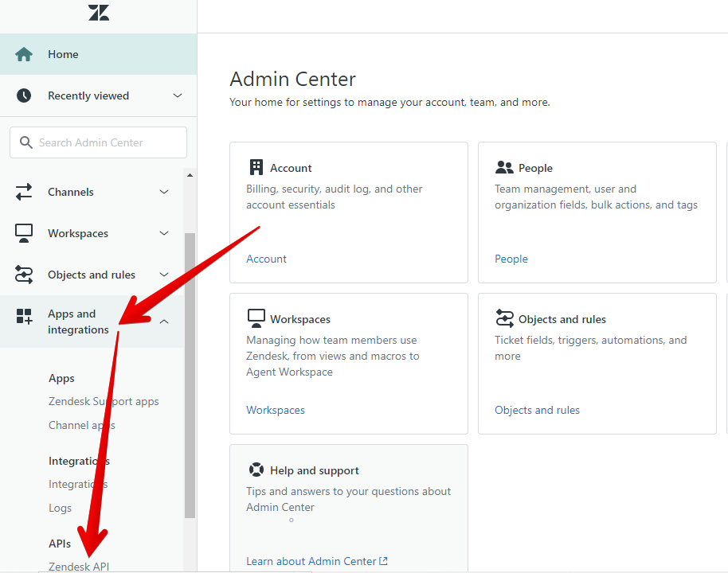Click the Zendesk logo icon
This screenshot has height=573, width=728.
point(99,13)
